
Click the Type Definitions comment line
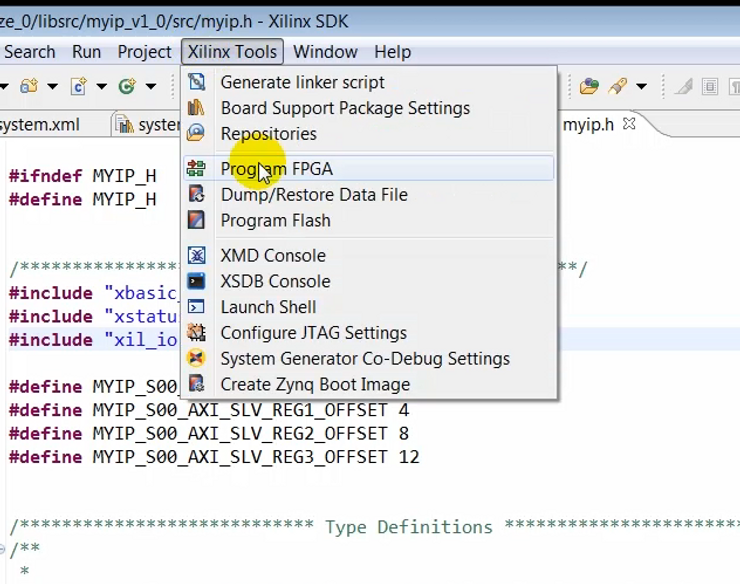coord(375,526)
